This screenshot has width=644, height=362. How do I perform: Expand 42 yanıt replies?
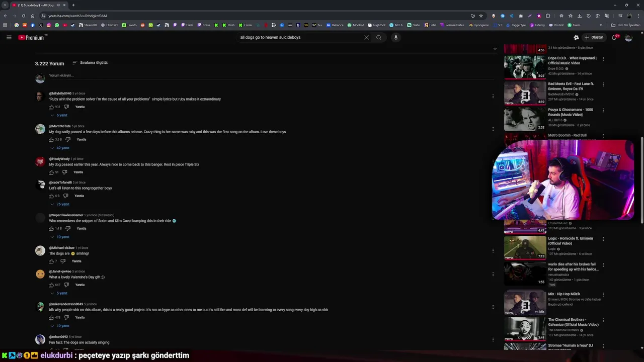60,148
